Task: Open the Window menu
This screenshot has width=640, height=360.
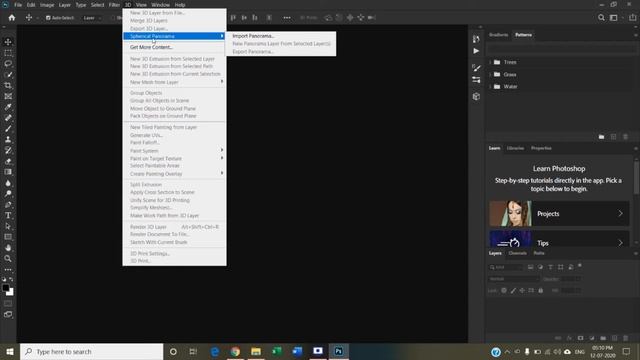Action: [x=160, y=5]
